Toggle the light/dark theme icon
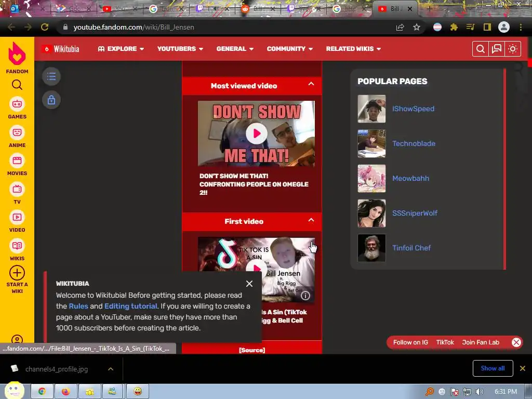Viewport: 532px width, 399px height. [x=513, y=49]
